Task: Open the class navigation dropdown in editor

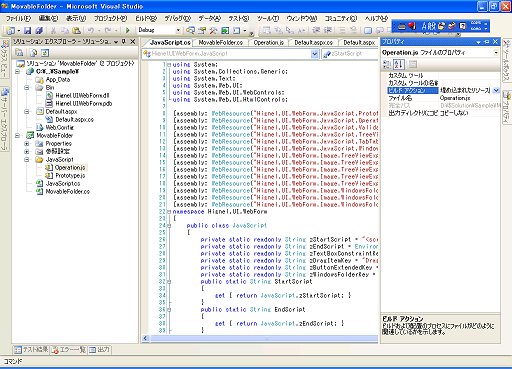Action: (314, 54)
